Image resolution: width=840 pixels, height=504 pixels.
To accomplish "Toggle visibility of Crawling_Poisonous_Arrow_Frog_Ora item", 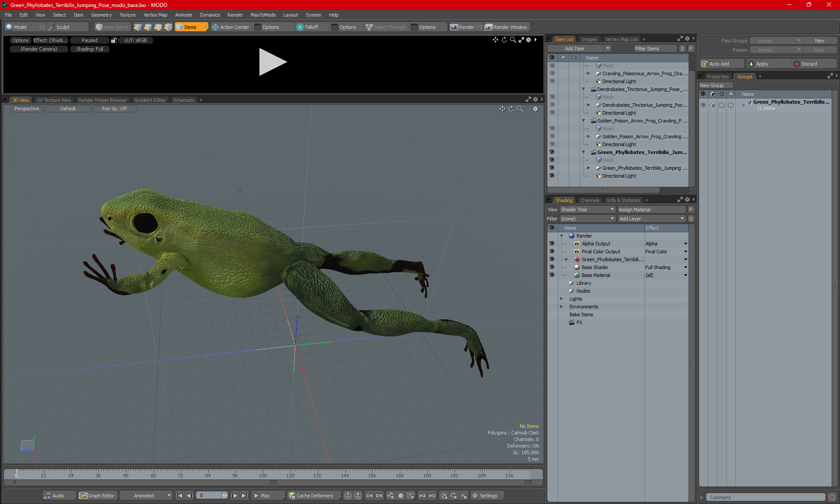I will coord(552,73).
